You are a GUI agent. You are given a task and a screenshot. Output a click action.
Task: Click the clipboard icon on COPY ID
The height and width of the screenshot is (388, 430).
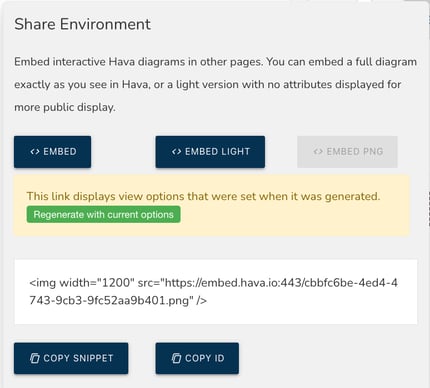coord(176,358)
